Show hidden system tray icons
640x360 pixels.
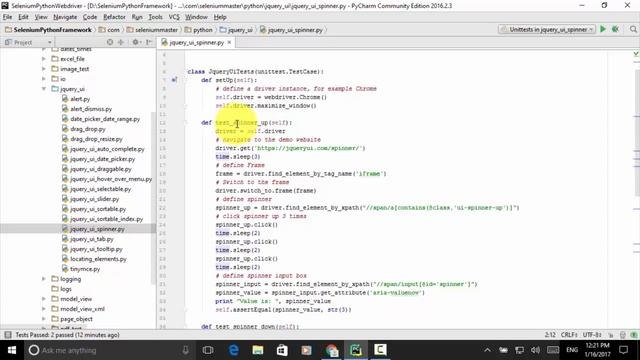(487, 350)
